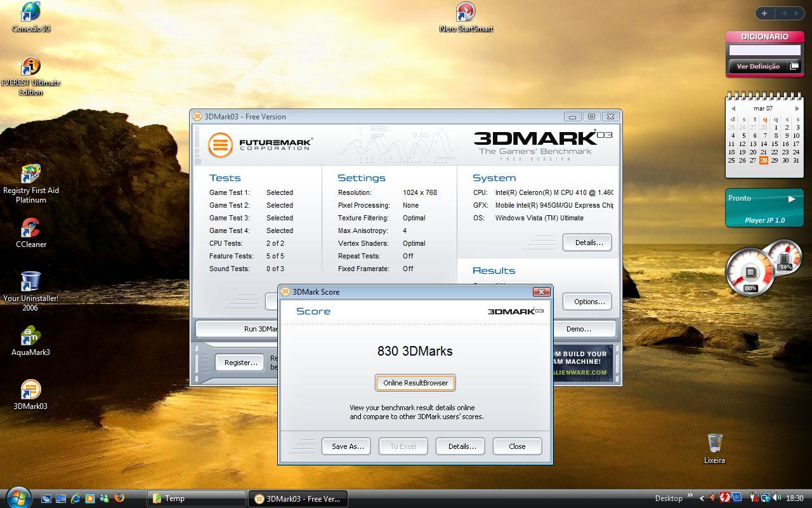This screenshot has height=508, width=812.
Task: Click the Register button
Action: click(240, 363)
